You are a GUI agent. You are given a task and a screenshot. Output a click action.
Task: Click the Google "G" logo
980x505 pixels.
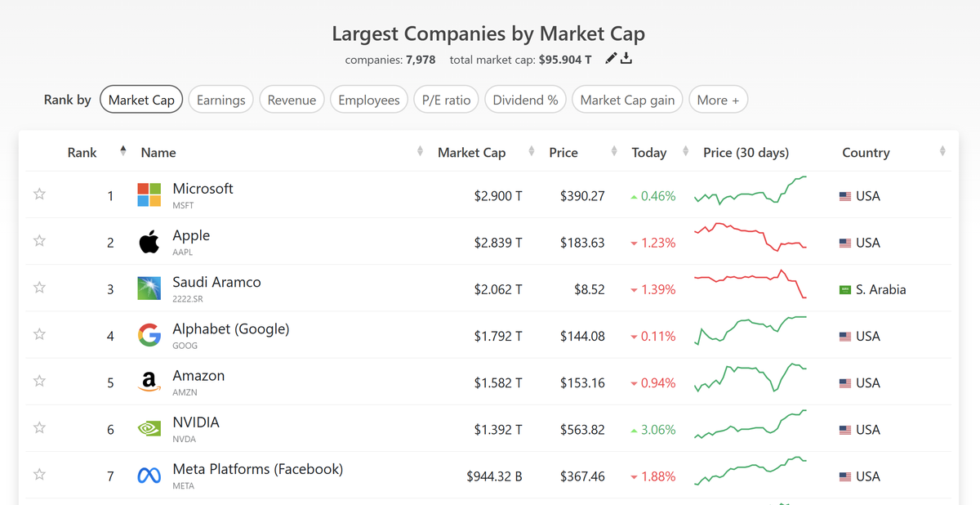tap(149, 334)
